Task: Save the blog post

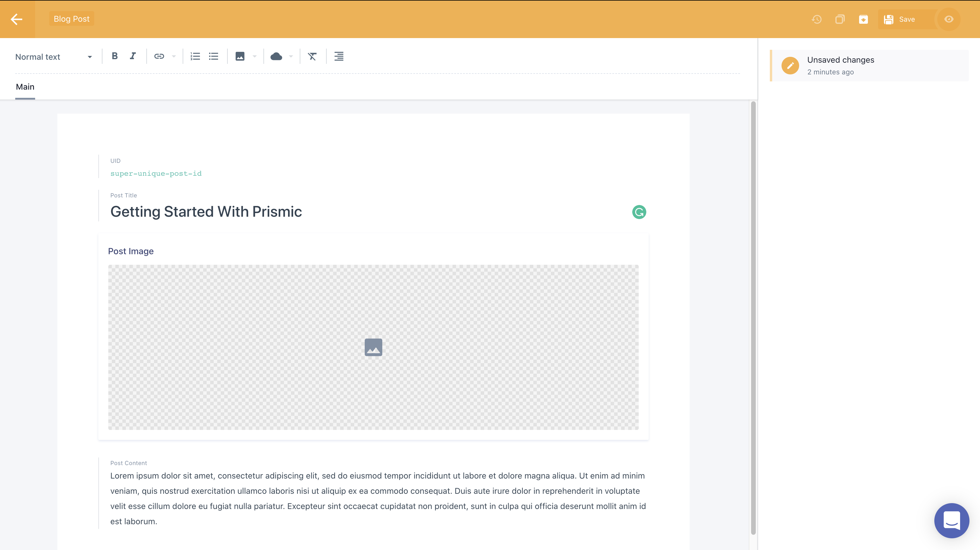Action: (x=906, y=19)
